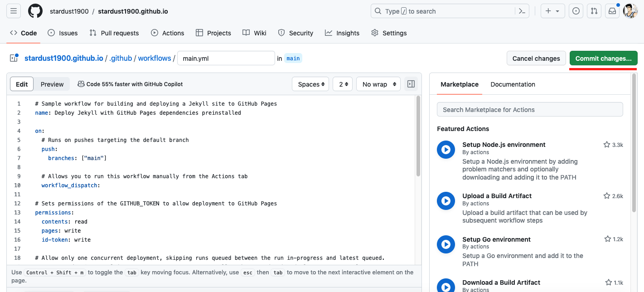Go to the Actions tab

(x=168, y=33)
